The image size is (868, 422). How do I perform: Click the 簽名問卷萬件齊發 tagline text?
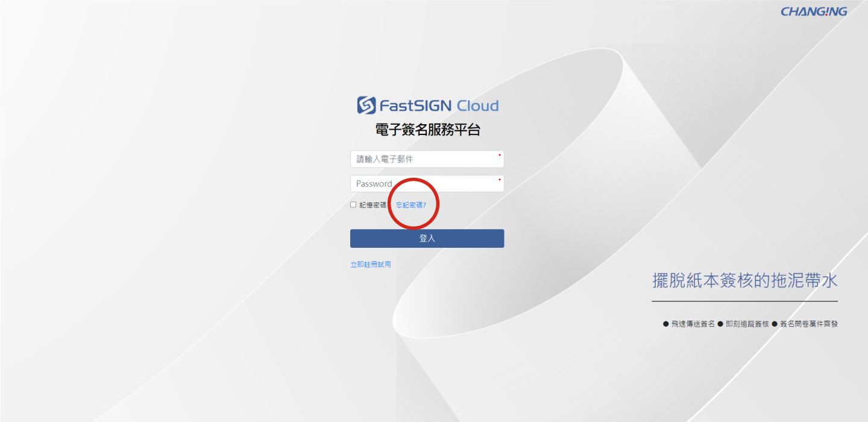pos(808,324)
